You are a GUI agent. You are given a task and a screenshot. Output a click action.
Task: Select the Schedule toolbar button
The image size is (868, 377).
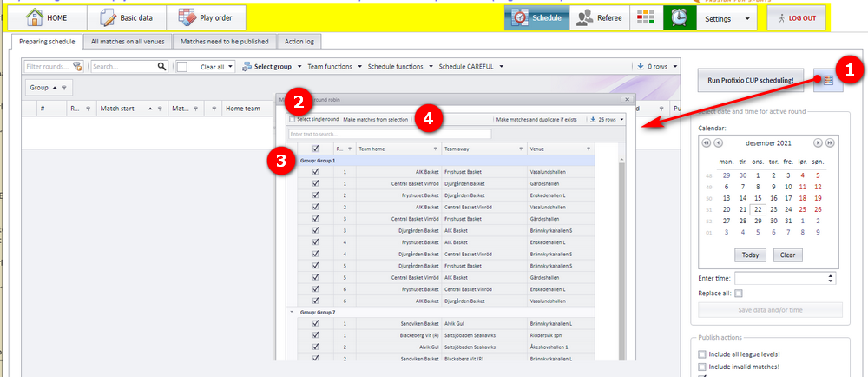pyautogui.click(x=536, y=18)
